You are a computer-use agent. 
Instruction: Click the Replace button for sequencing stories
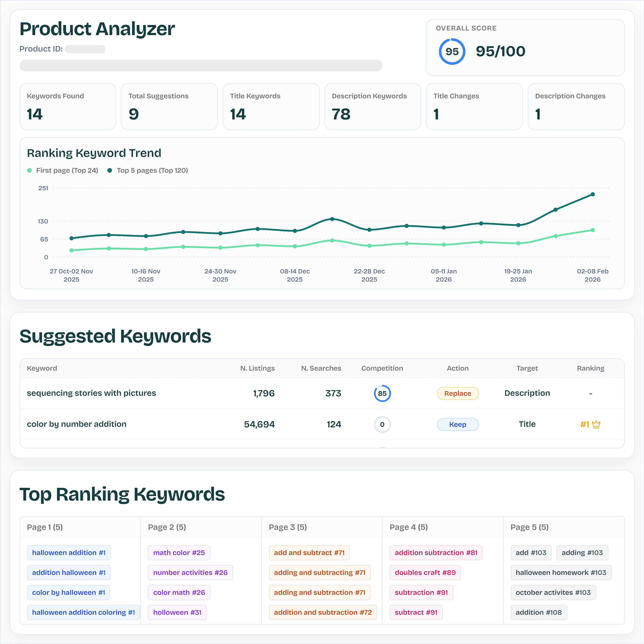point(458,393)
